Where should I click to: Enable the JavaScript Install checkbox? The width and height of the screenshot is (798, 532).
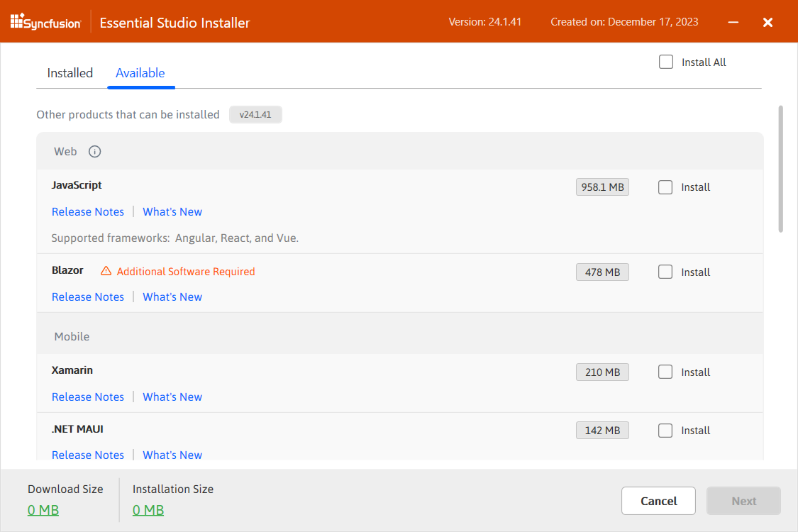[x=665, y=187]
